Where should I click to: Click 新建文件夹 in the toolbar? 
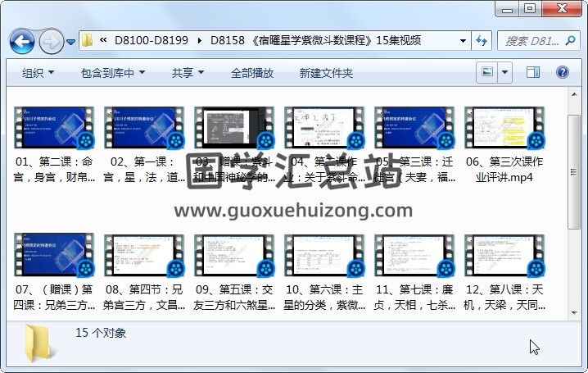coord(326,73)
